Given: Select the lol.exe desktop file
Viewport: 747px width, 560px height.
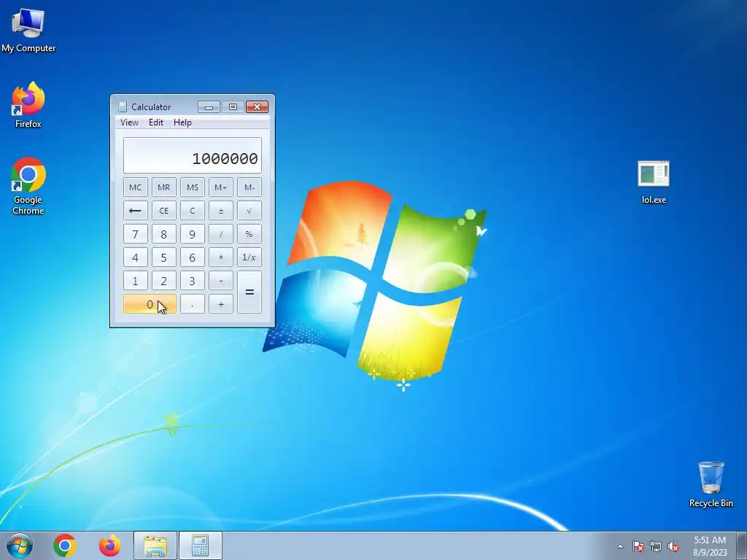Looking at the screenshot, I should click(654, 182).
